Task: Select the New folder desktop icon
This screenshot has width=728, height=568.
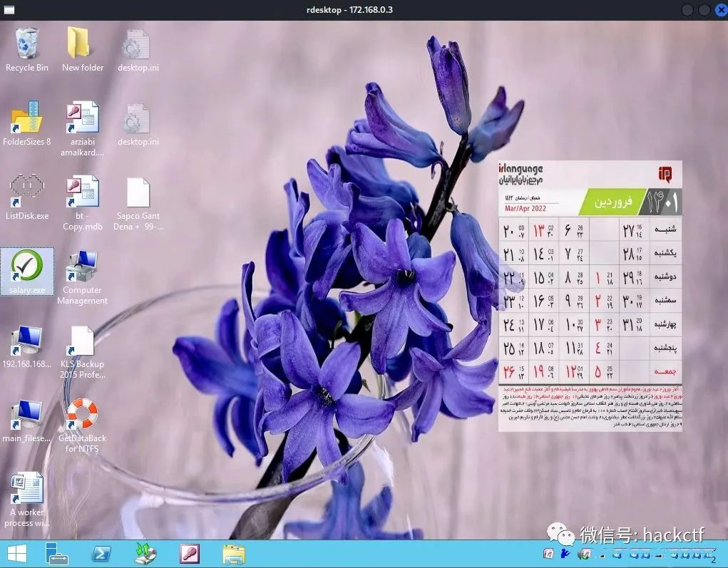Action: point(82,50)
